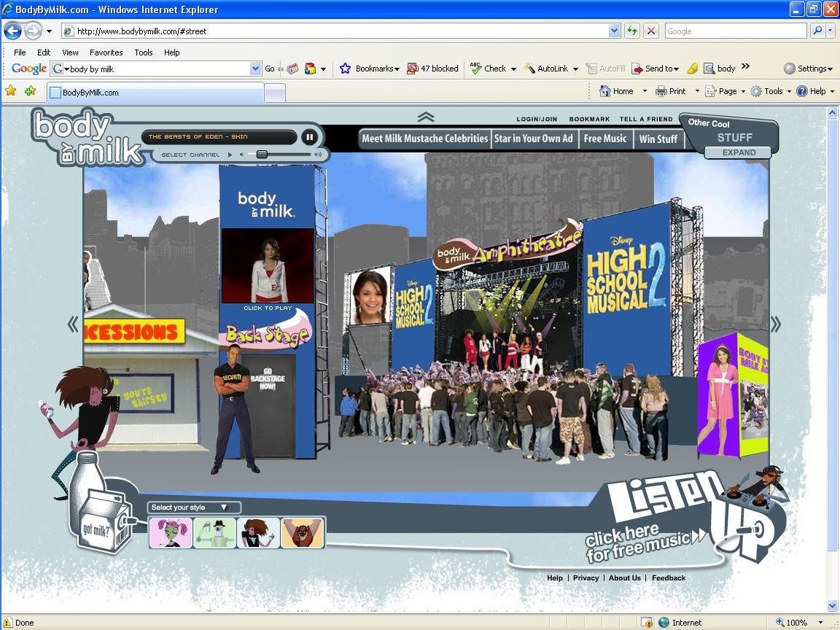The width and height of the screenshot is (840, 630).
Task: Open the address bar dropdown arrow
Action: coord(615,31)
